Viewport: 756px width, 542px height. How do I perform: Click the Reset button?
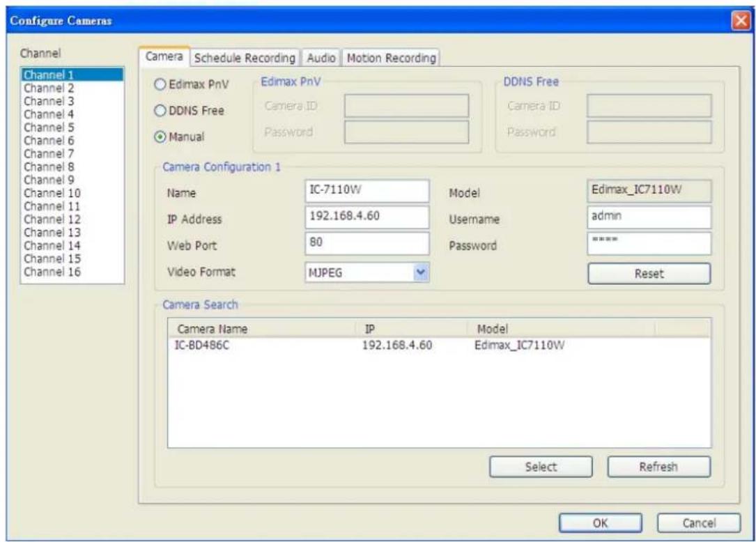coord(649,273)
